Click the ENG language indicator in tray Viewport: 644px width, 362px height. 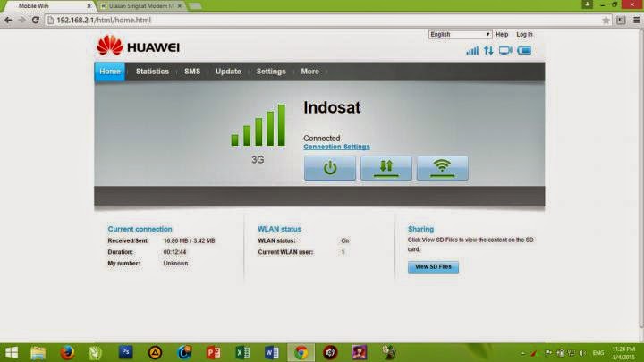click(598, 353)
